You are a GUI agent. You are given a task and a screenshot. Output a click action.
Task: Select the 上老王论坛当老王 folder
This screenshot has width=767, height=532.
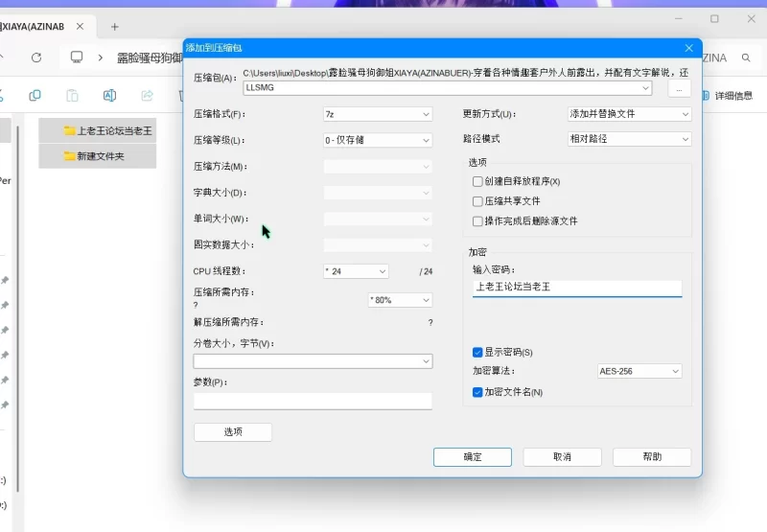point(98,130)
